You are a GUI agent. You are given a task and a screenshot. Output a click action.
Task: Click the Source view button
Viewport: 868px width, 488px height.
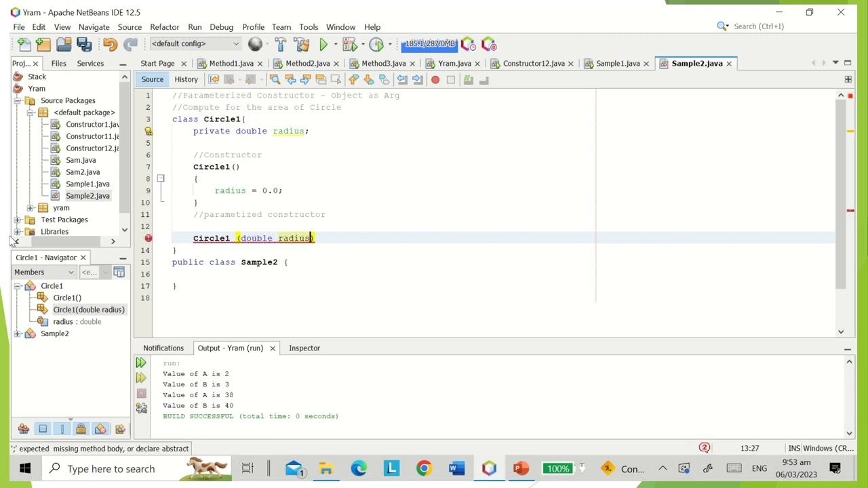click(x=152, y=79)
